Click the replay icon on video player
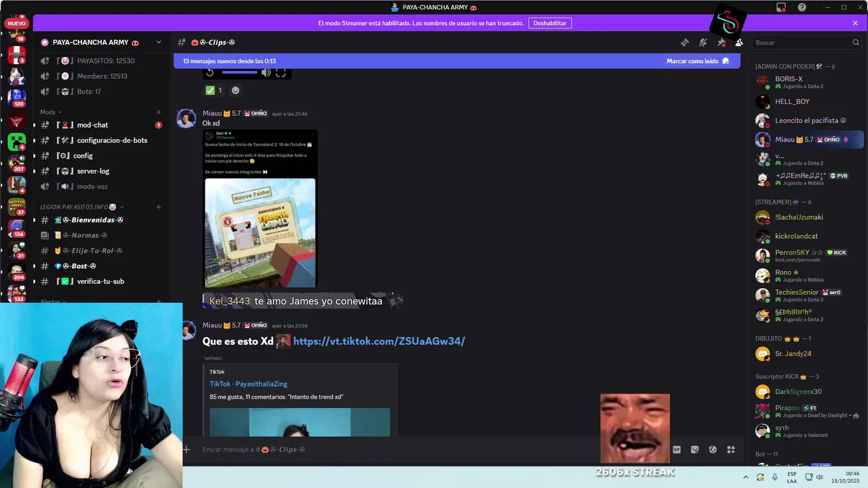This screenshot has width=868, height=488. (210, 73)
